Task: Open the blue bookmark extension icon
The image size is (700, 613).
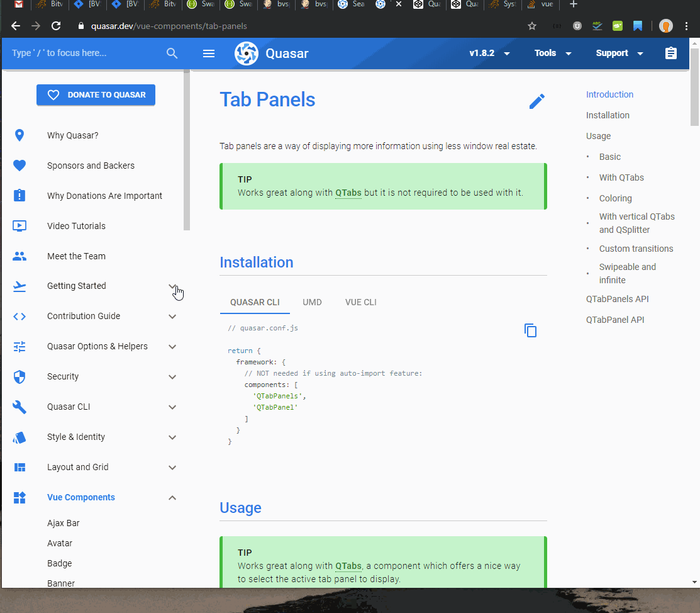Action: [x=638, y=26]
